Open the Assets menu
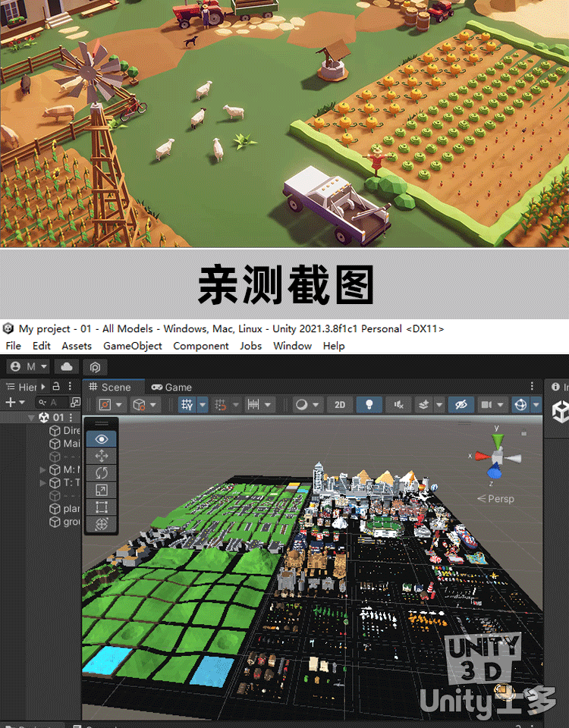569x728 pixels. click(77, 346)
